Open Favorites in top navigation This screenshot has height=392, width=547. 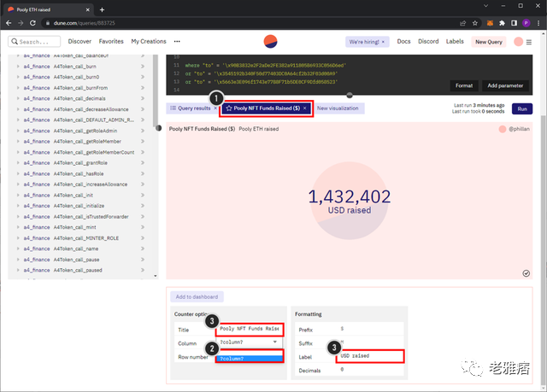pos(111,42)
